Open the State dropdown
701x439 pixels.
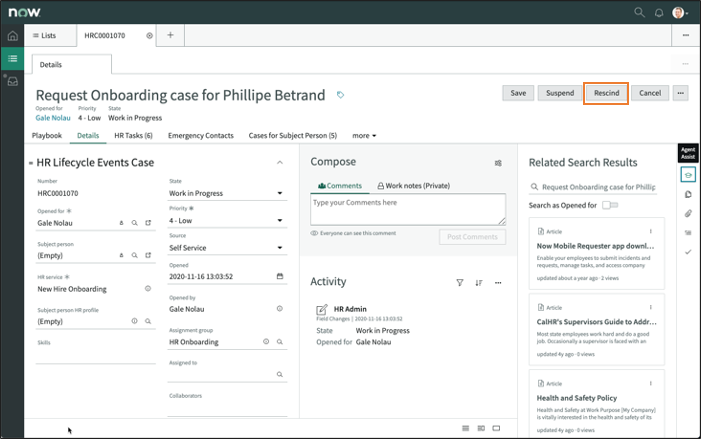[x=228, y=193]
